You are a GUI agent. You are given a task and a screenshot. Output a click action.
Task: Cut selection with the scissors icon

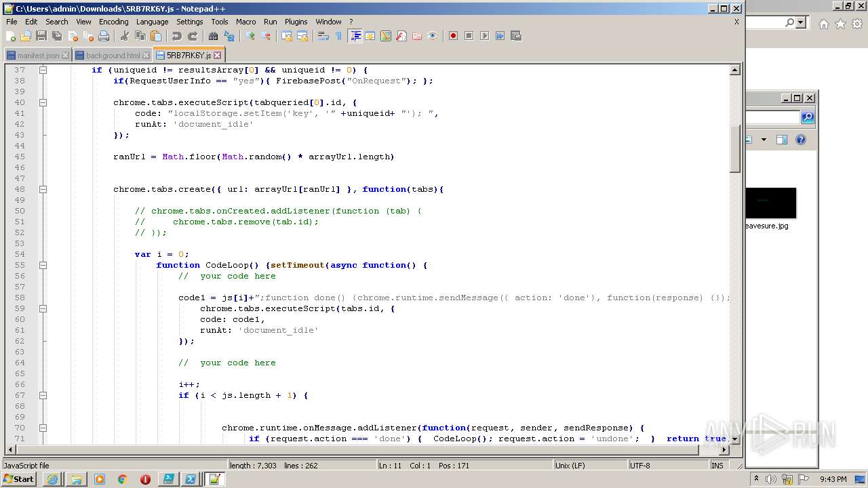(125, 36)
